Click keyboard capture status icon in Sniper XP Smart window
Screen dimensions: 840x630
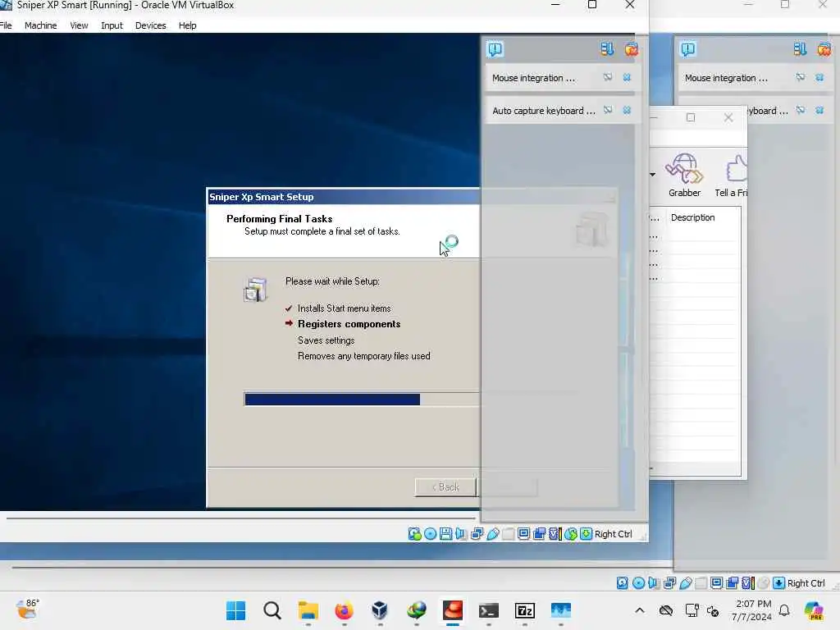(x=586, y=534)
